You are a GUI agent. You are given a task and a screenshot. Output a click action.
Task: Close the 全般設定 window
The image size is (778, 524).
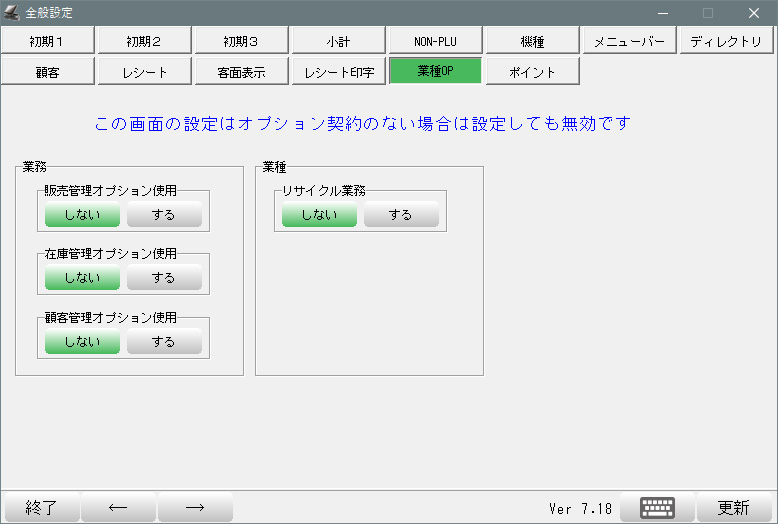click(x=754, y=13)
